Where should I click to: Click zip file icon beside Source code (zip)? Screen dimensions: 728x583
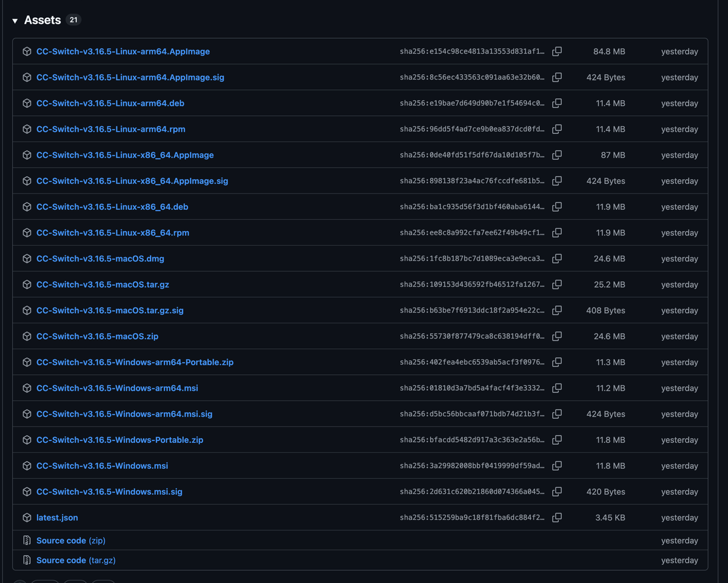[27, 541]
